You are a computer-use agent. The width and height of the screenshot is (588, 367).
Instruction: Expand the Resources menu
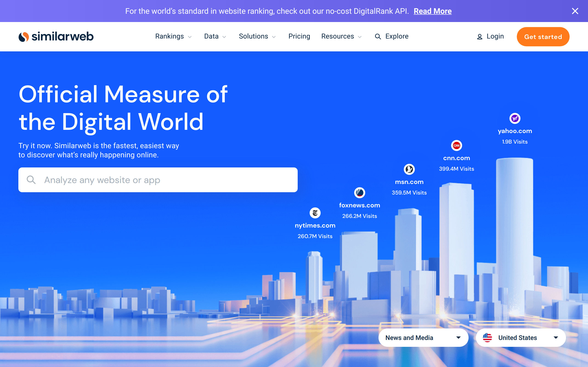coord(341,36)
